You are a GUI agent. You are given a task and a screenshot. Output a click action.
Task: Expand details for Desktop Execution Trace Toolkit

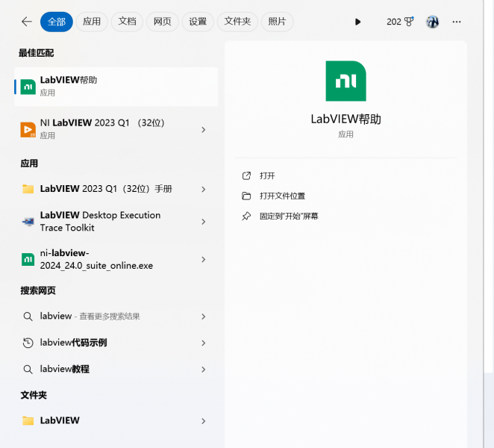204,222
